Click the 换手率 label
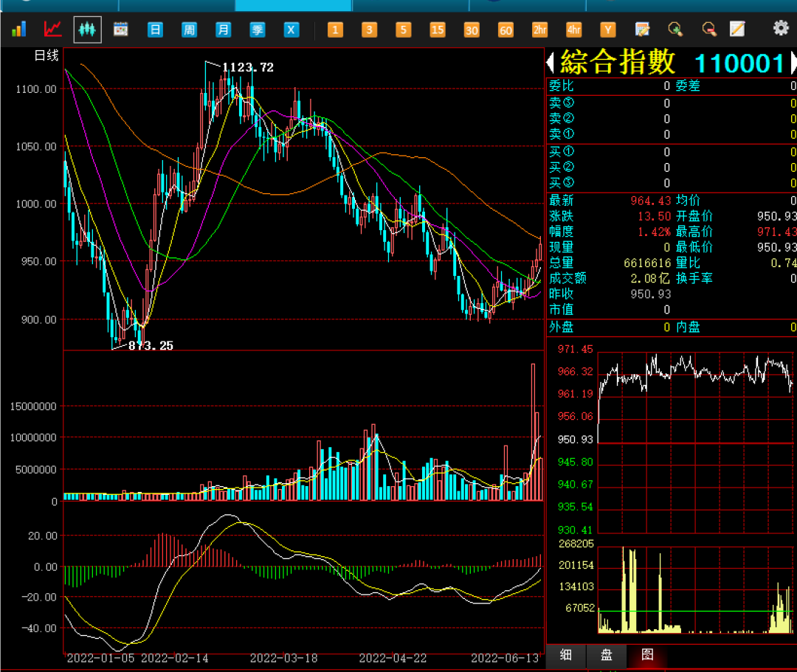797x672 pixels. 694,278
